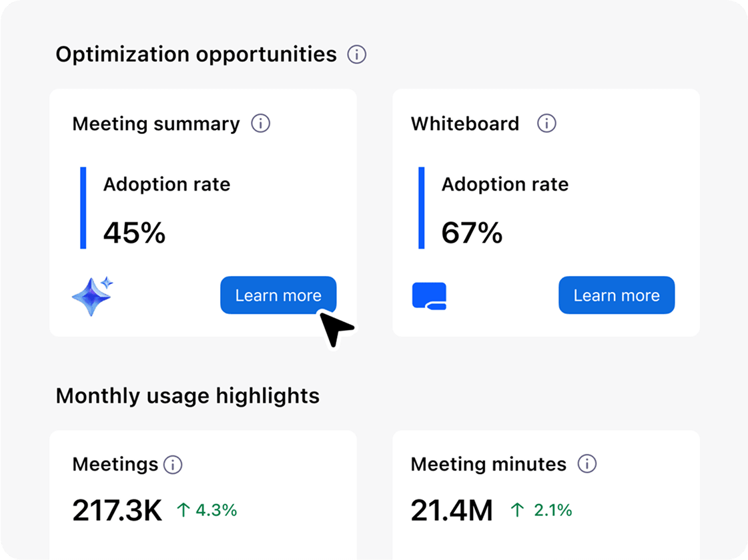The width and height of the screenshot is (748, 560).
Task: Click the green up arrow beside 2.1%
Action: [517, 511]
